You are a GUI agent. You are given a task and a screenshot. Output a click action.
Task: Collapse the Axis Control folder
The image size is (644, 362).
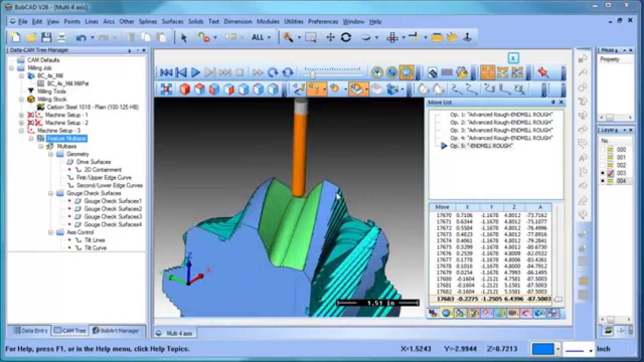click(x=51, y=232)
